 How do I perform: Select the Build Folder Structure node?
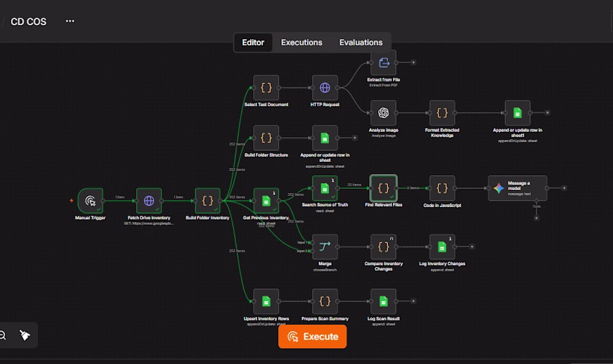click(x=266, y=138)
